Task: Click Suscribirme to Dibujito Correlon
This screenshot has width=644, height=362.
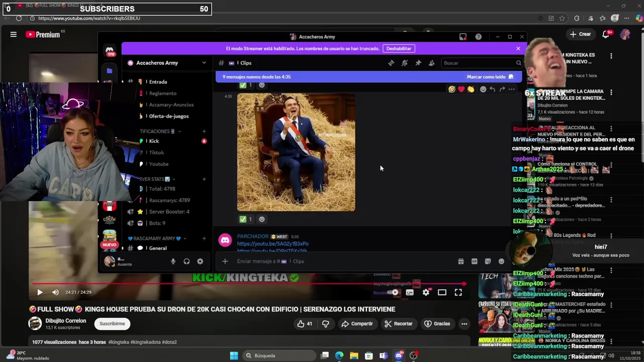Action: [x=112, y=324]
